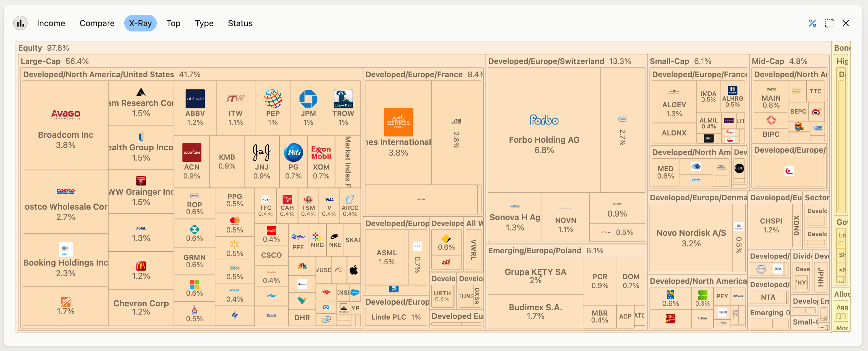
Task: Click the Grupa KĘTY SA tile
Action: (x=535, y=276)
